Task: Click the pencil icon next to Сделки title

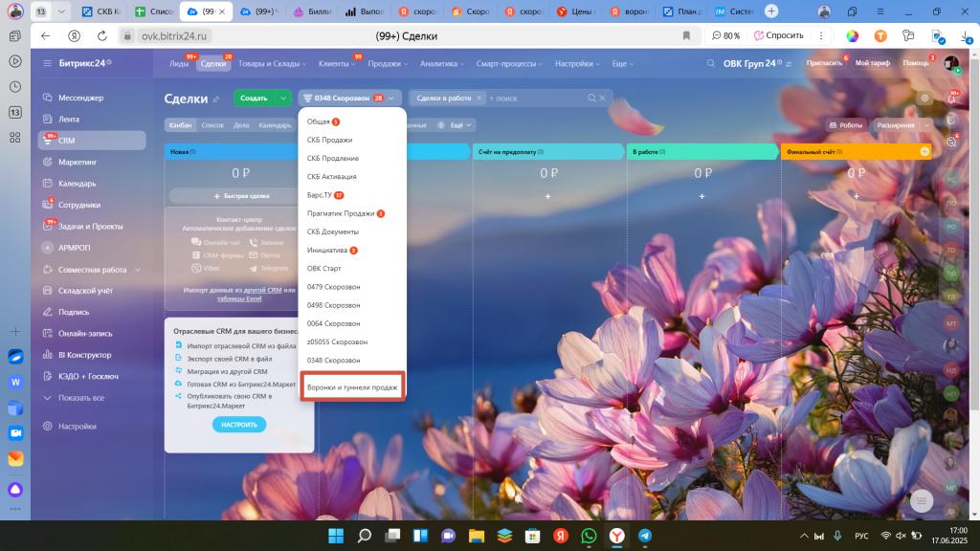Action: (x=216, y=99)
